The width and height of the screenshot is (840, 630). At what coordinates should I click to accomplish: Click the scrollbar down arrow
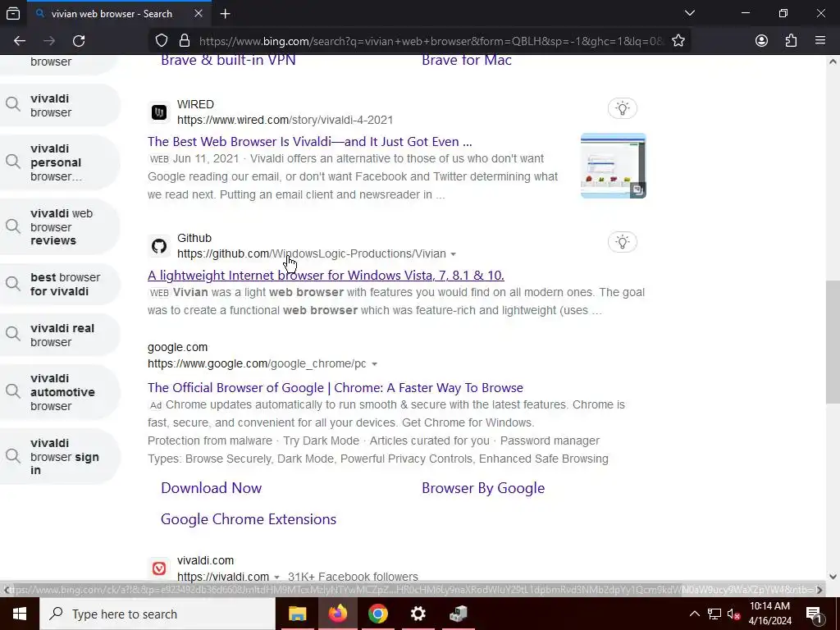click(x=833, y=577)
